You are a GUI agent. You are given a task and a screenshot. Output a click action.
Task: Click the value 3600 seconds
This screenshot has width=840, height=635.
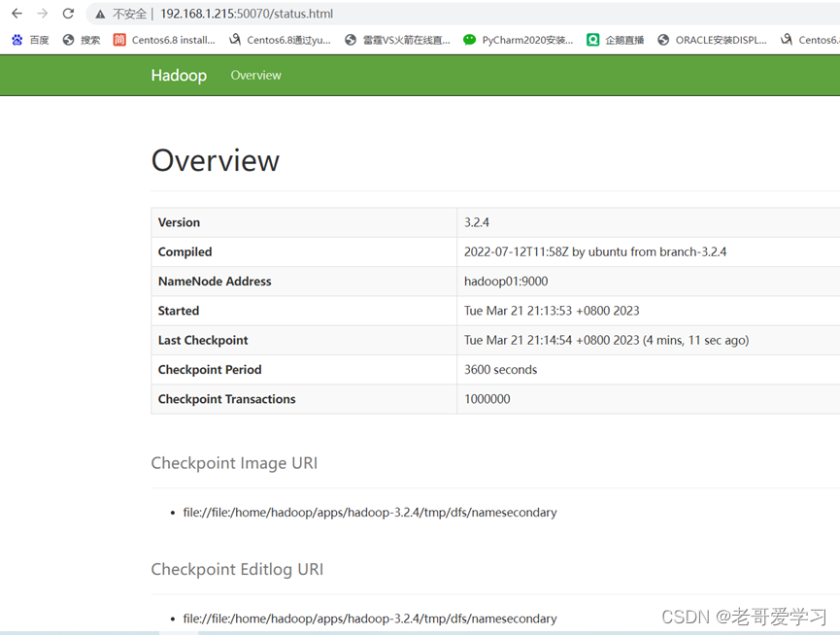click(x=500, y=369)
